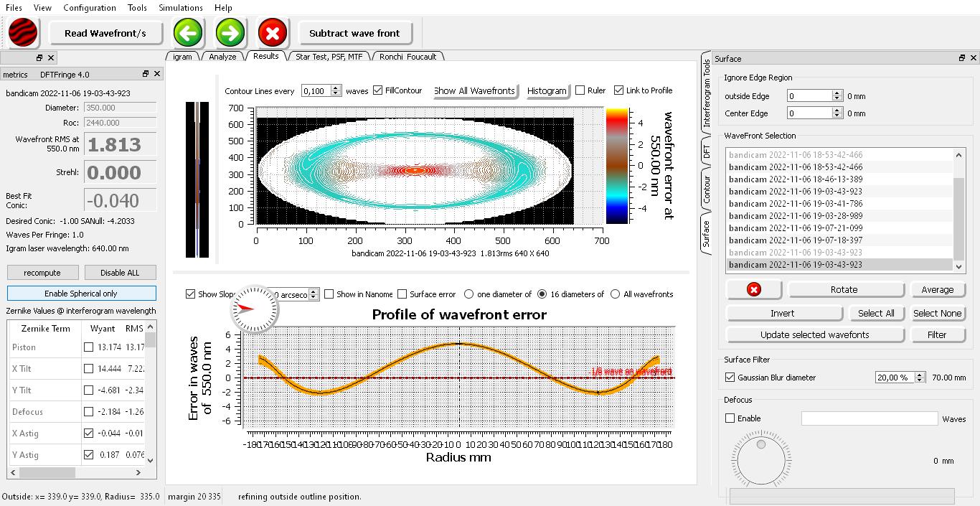Screen dimensions: 980x506
Task: Select the All wavefronts radio button
Action: coord(615,294)
